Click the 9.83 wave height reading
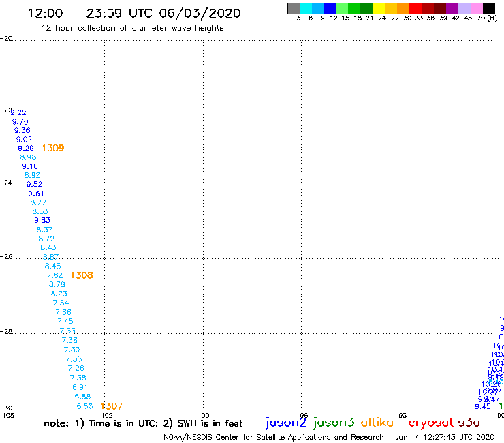504x443 pixels. pyautogui.click(x=42, y=220)
